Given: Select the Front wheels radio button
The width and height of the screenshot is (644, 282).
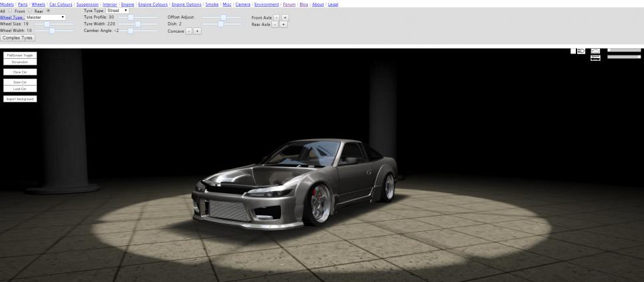Looking at the screenshot, I should [x=29, y=11].
